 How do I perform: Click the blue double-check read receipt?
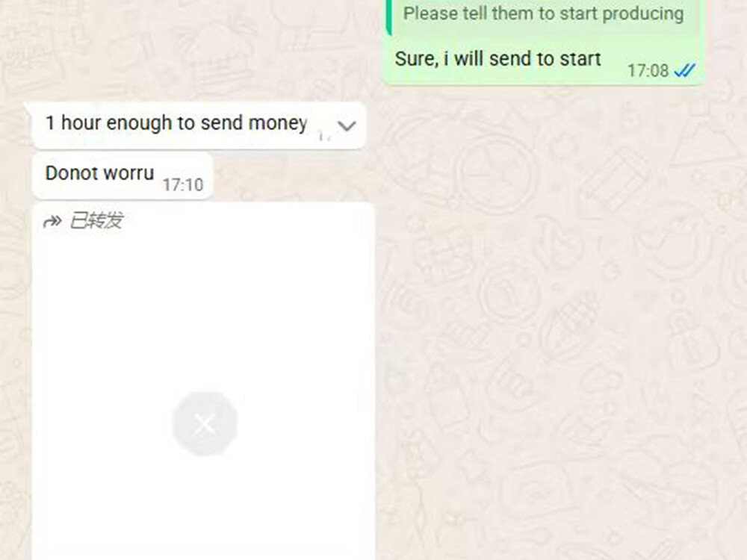(x=684, y=70)
